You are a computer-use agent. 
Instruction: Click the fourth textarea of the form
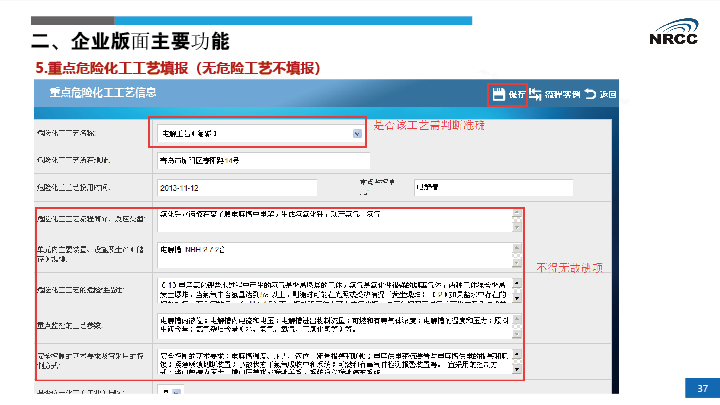(335, 326)
